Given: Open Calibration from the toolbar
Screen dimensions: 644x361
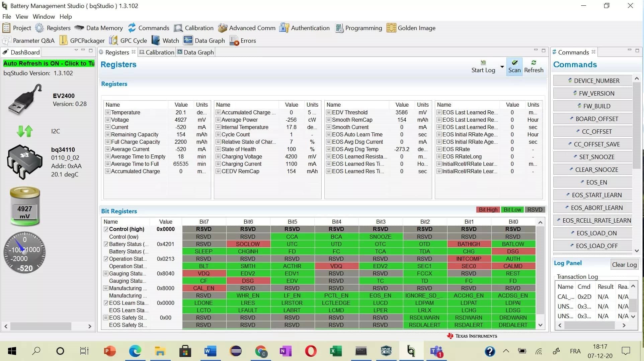Looking at the screenshot, I should 193,28.
